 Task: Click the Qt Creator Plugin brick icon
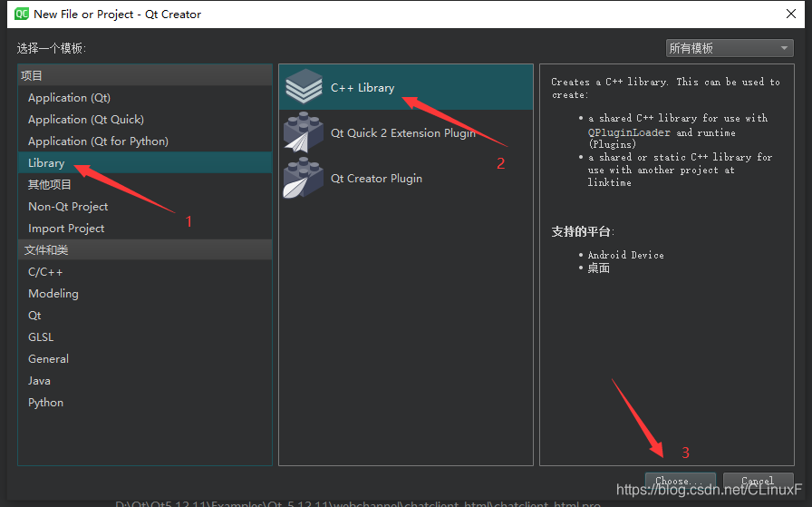pyautogui.click(x=304, y=178)
